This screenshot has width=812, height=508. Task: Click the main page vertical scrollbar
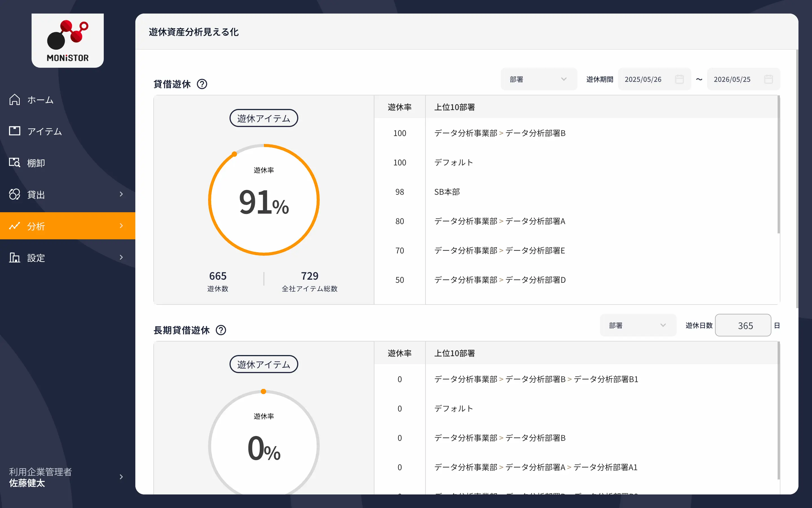tap(797, 179)
